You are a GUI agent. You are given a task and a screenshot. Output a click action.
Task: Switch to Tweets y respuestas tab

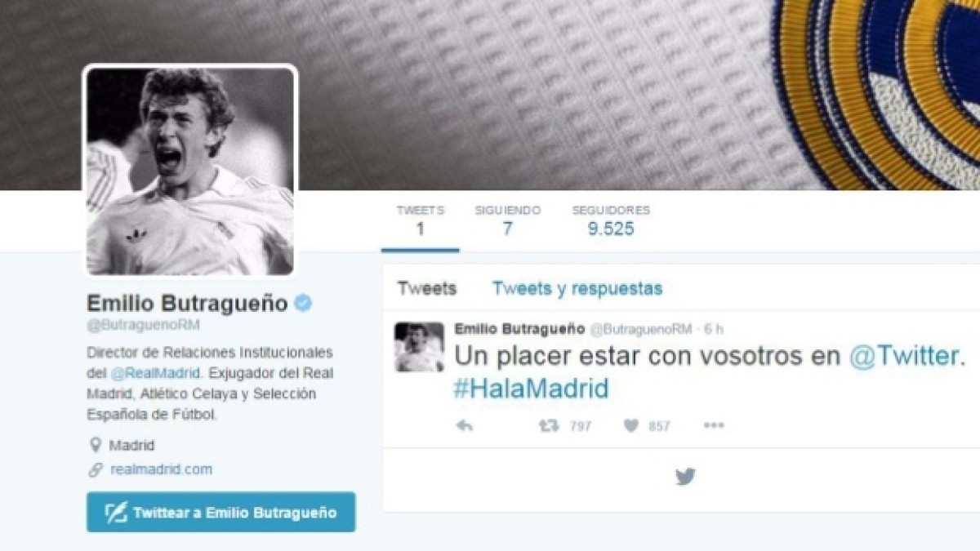click(577, 288)
